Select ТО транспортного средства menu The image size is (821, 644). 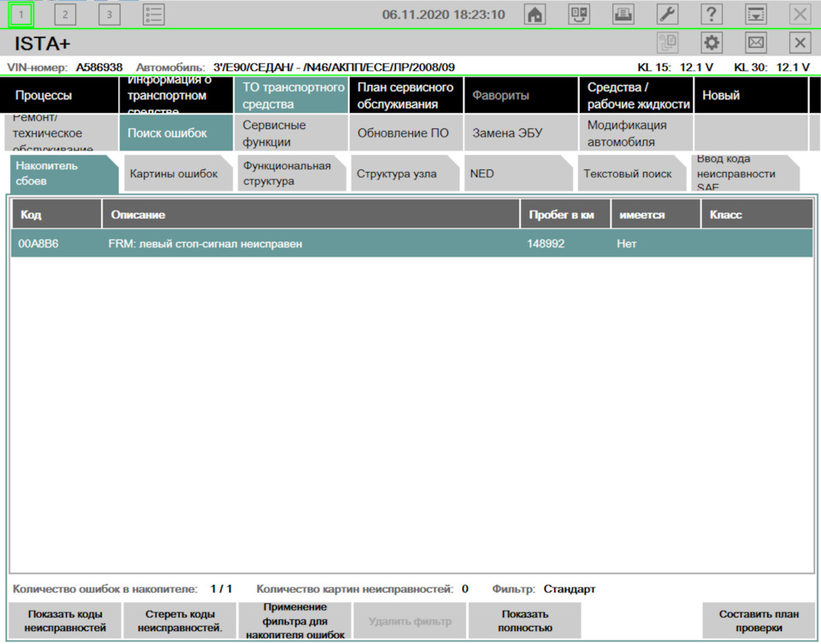pos(292,95)
